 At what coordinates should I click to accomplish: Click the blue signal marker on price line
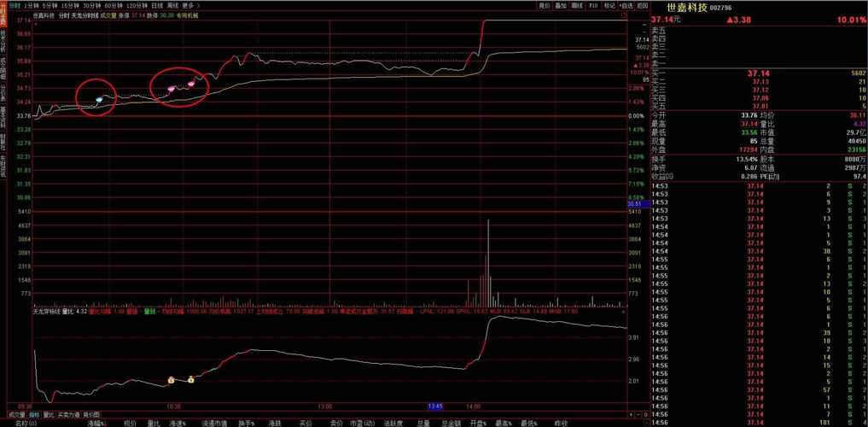click(99, 100)
